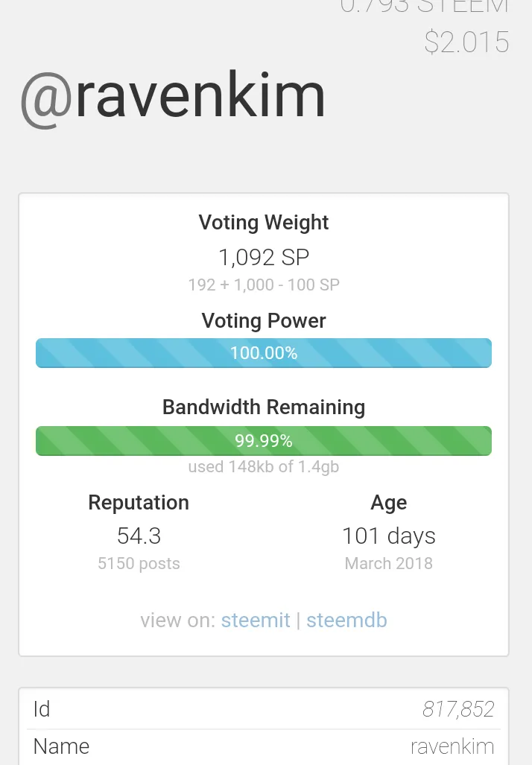The height and width of the screenshot is (765, 532).
Task: Click the Voting Power label
Action: point(264,321)
